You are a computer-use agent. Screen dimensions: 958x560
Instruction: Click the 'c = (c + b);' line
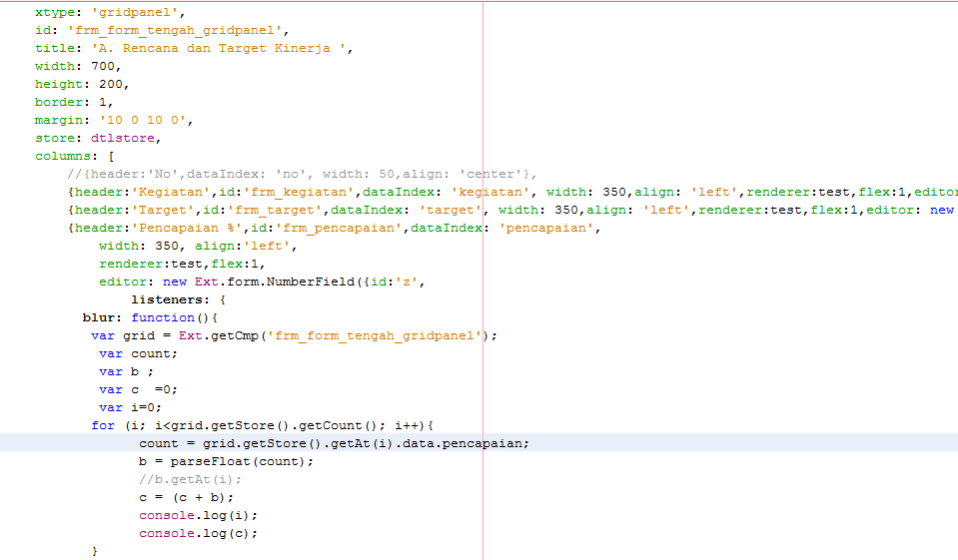click(187, 498)
